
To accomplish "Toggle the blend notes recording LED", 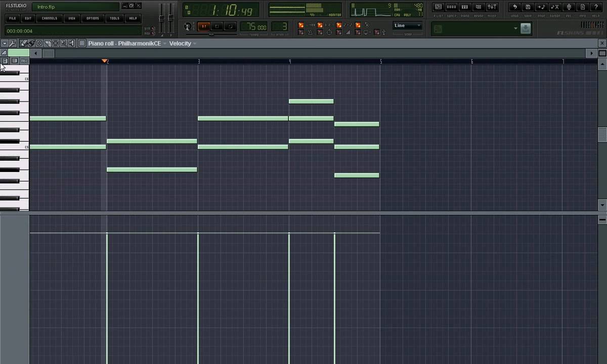I will click(339, 25).
